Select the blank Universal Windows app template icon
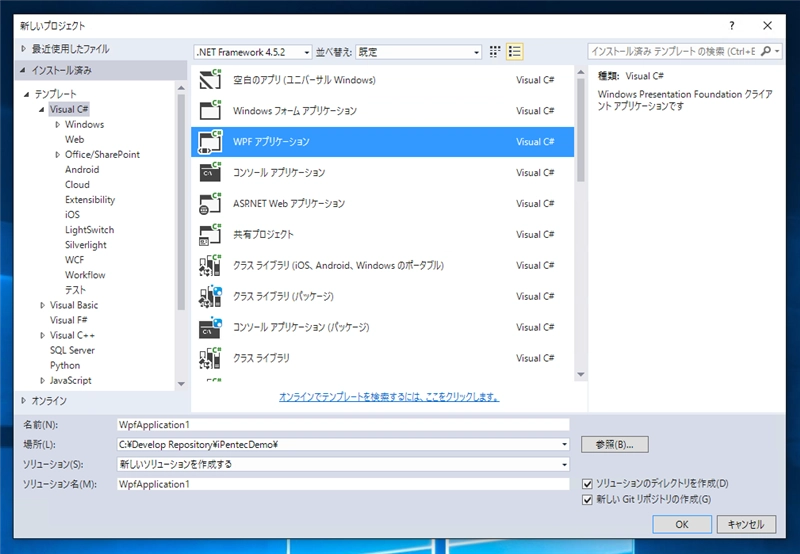This screenshot has height=554, width=800. 210,80
